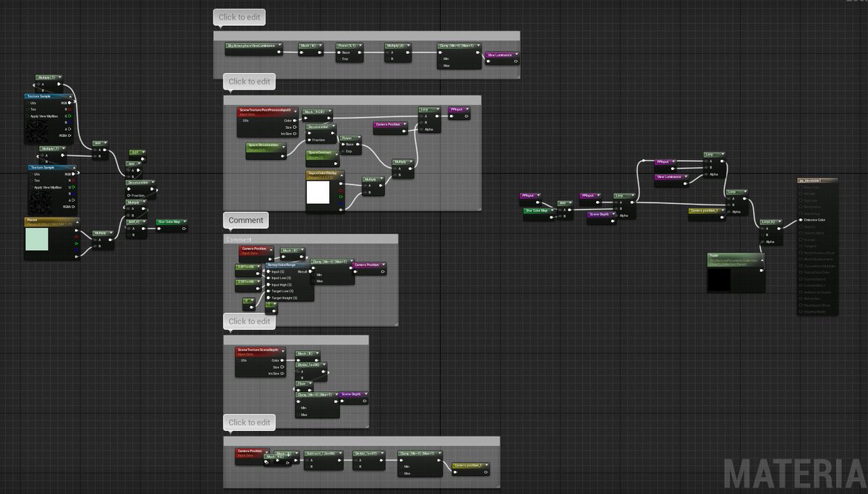868x494 pixels.
Task: Toggle the expand arrow on the Floor node
Action: pos(310,383)
